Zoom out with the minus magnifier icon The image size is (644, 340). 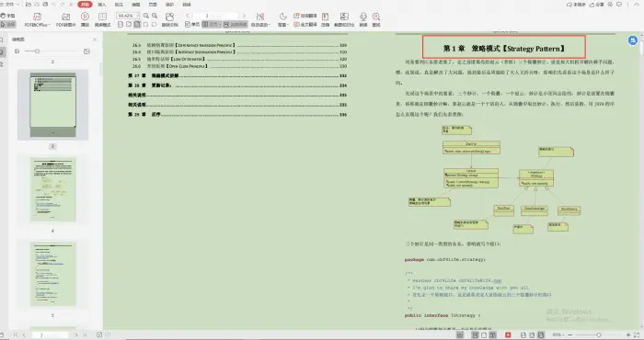coord(146,16)
